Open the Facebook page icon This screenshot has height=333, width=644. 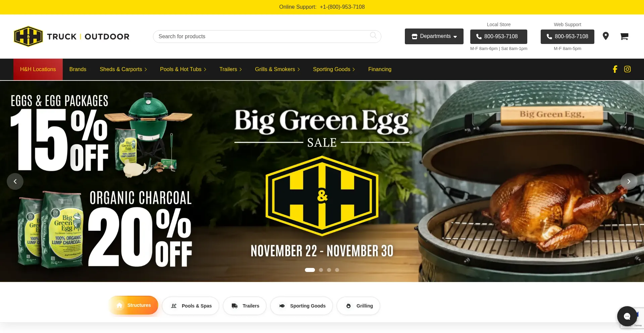615,69
